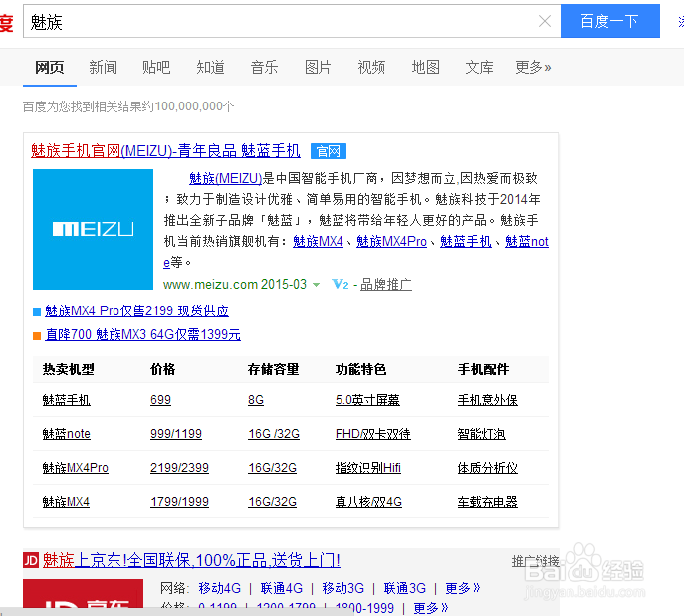Click the 百度为您找到相关结果约100,000,000个 text

click(x=128, y=106)
